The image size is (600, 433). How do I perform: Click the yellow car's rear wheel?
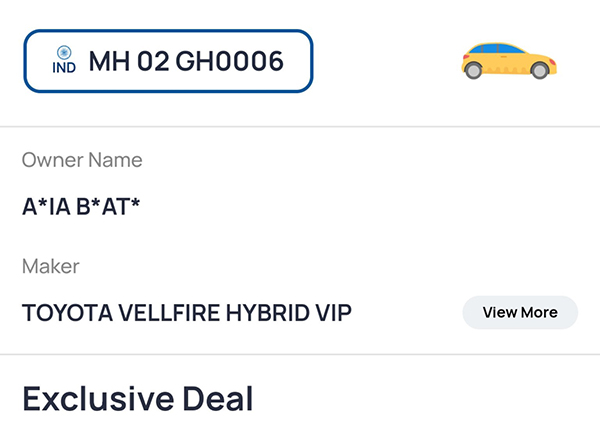point(474,70)
